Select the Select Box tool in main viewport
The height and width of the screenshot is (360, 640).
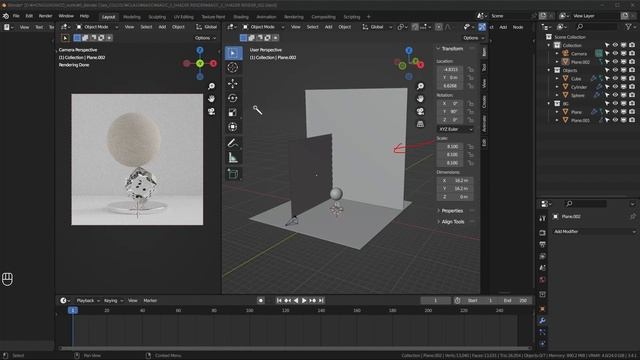coord(233,53)
